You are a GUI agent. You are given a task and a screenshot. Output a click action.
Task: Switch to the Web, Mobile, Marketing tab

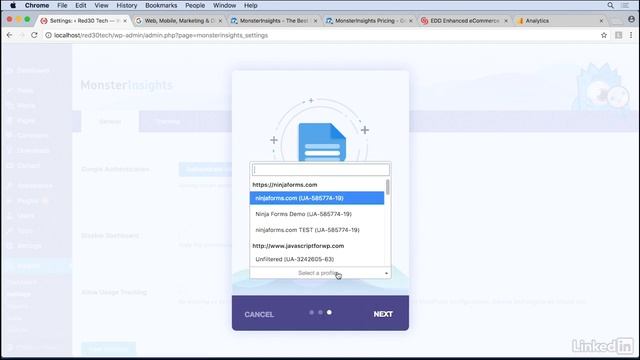click(178, 20)
